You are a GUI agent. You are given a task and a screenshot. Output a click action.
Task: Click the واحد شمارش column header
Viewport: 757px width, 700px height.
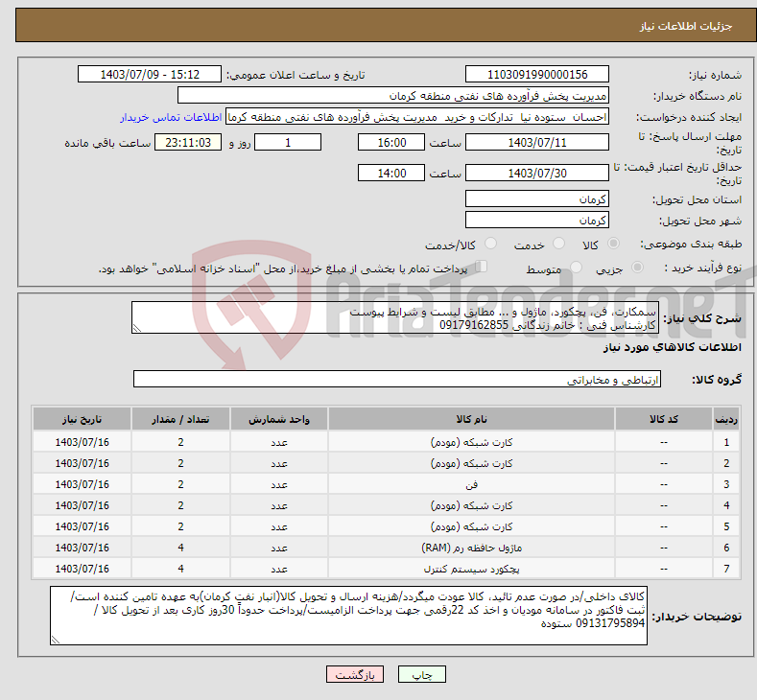(x=279, y=419)
